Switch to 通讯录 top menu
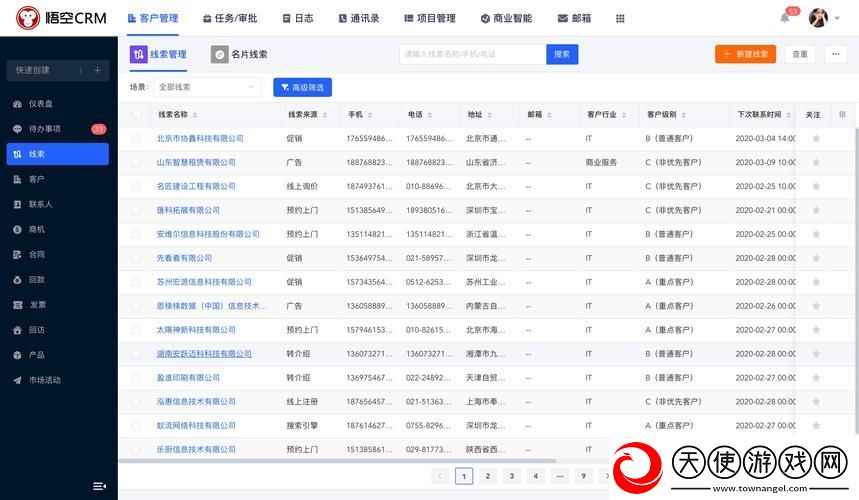Screen dimensions: 859x500 (359, 18)
